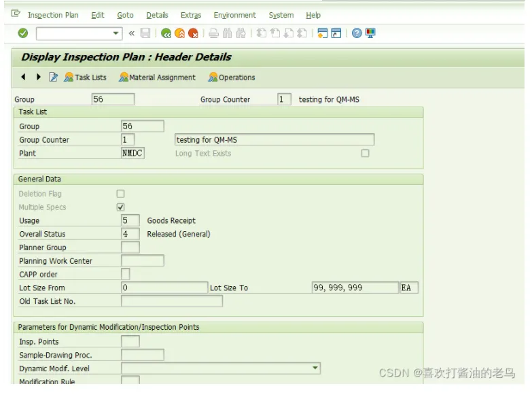Click the Lot Size From field
The image size is (532, 395).
pyautogui.click(x=164, y=288)
